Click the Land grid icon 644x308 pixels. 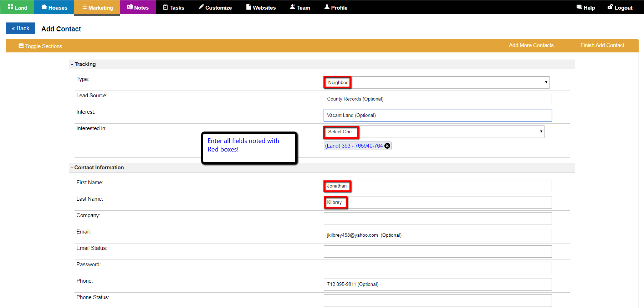pos(10,7)
